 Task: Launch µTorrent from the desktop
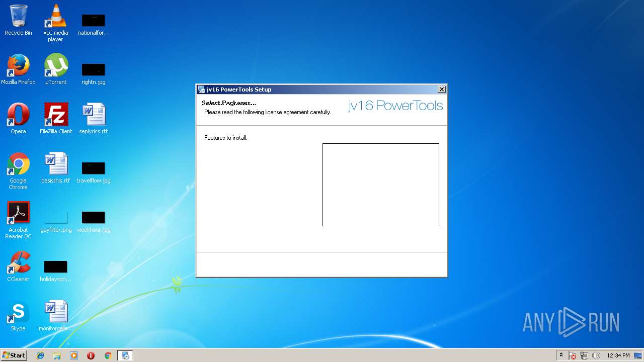click(55, 69)
